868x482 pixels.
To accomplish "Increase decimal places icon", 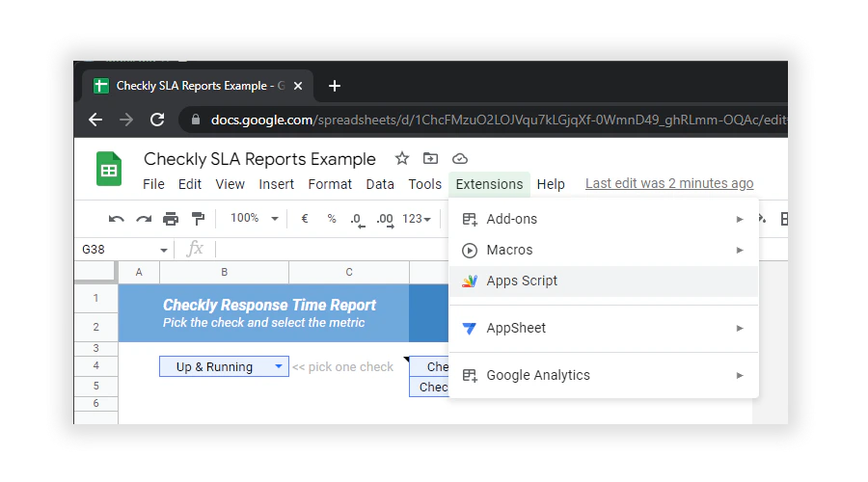I will [x=385, y=220].
